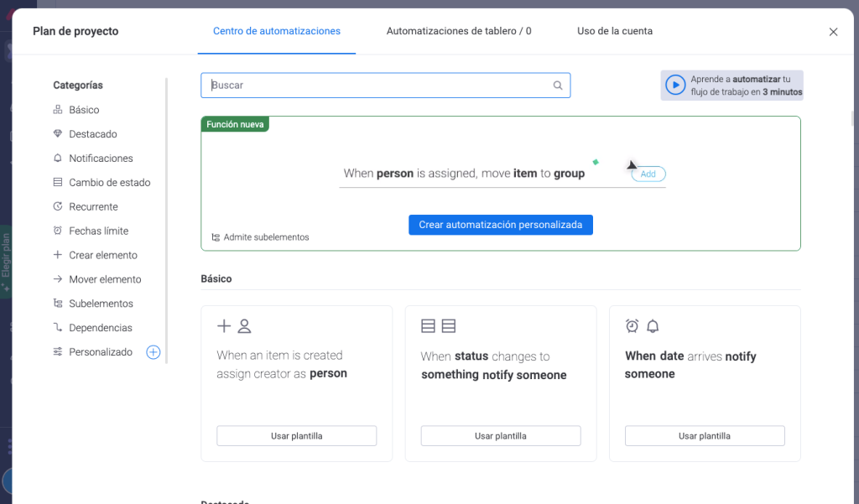Click Crear automatización personalizada button

pyautogui.click(x=500, y=225)
